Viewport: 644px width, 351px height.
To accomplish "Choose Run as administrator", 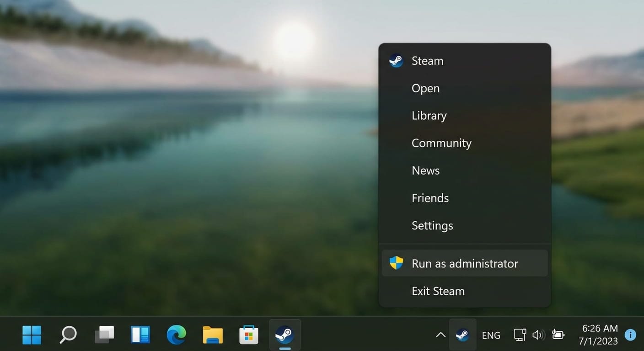I will coord(465,263).
